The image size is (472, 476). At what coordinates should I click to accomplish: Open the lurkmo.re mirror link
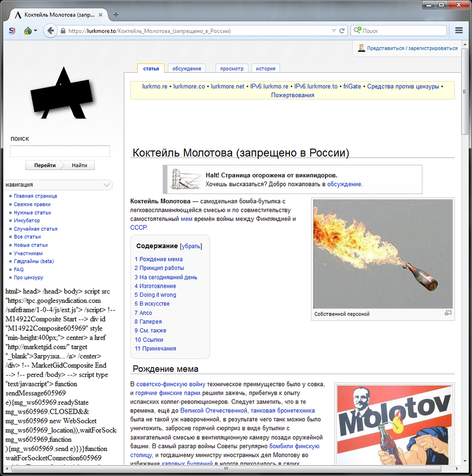click(155, 86)
